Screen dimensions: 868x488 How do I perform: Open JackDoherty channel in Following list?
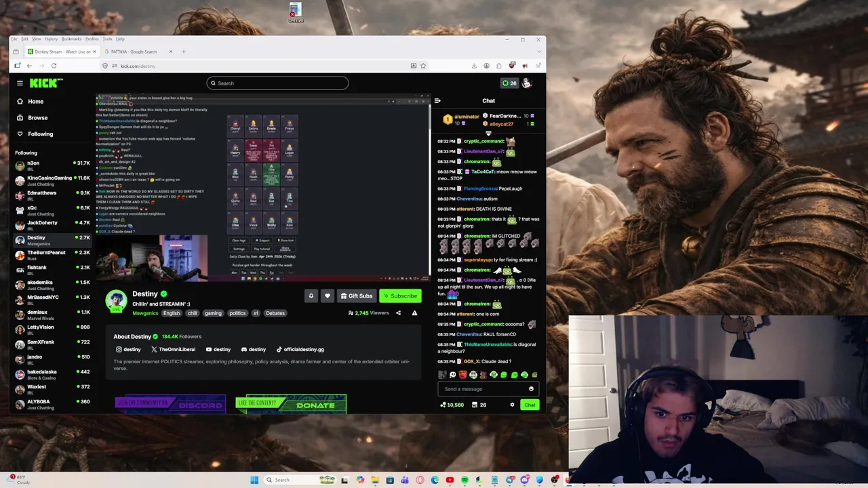point(52,225)
